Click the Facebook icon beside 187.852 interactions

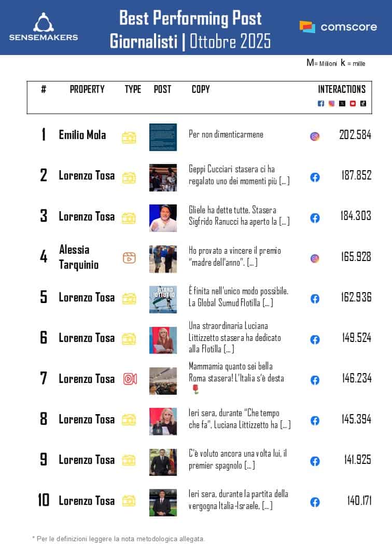[x=315, y=177]
